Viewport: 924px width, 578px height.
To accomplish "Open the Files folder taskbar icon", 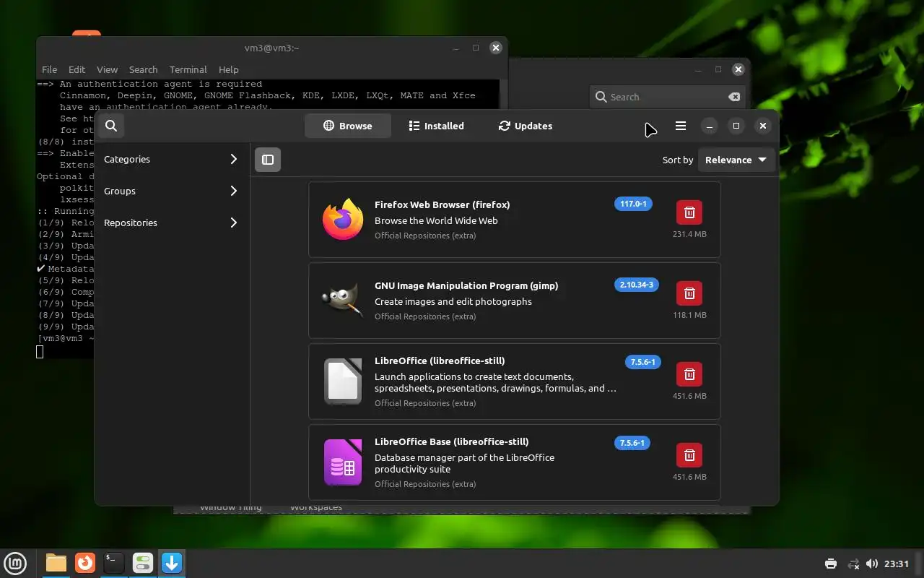I will (56, 563).
